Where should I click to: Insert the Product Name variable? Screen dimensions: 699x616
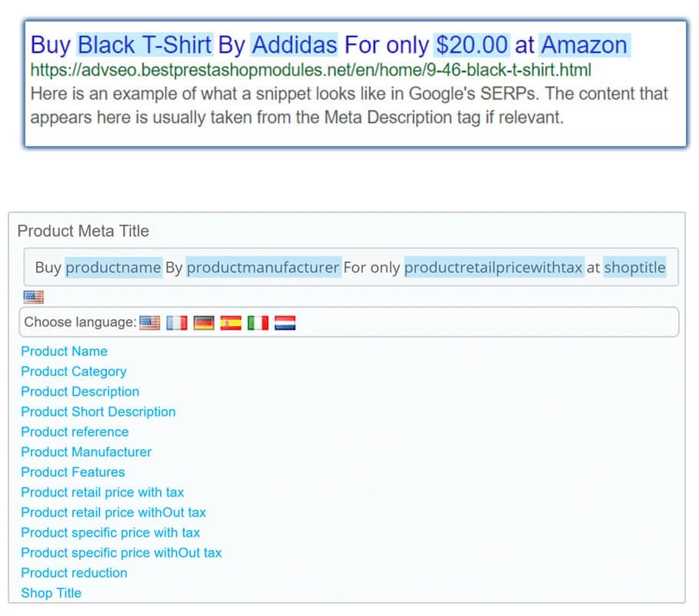pos(64,351)
